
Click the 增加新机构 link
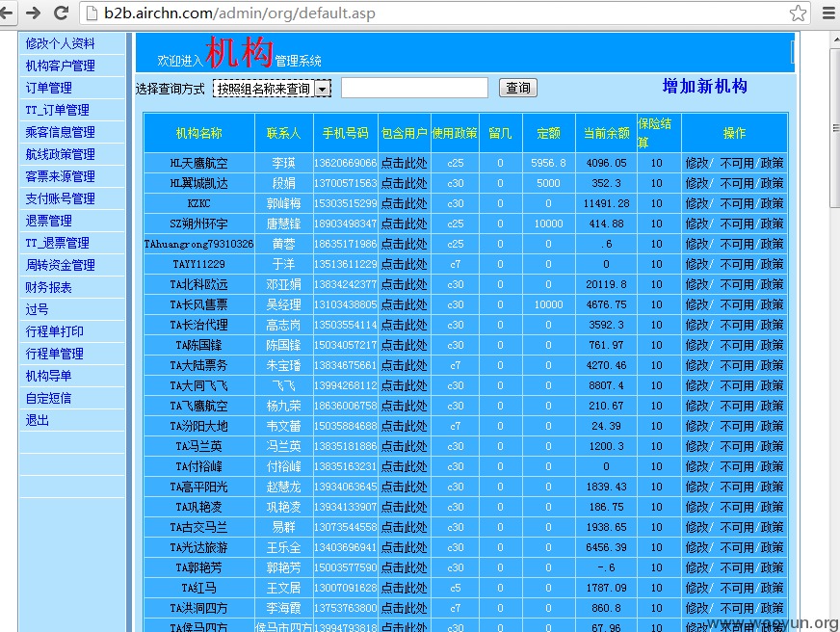[704, 87]
